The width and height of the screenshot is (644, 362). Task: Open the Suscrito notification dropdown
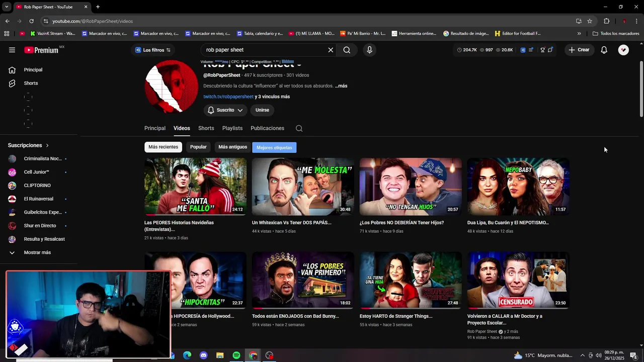225,110
